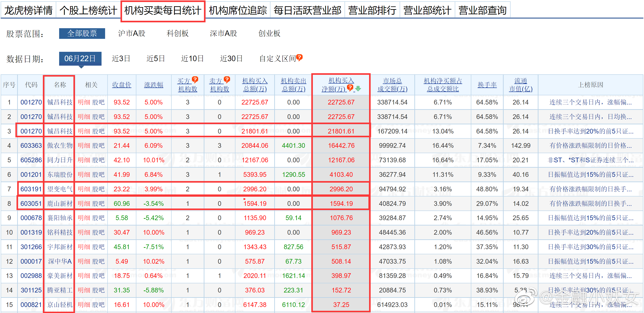This screenshot has width=644, height=313.
Task: Open 明细 for 铖昌科技
Action: tap(84, 102)
